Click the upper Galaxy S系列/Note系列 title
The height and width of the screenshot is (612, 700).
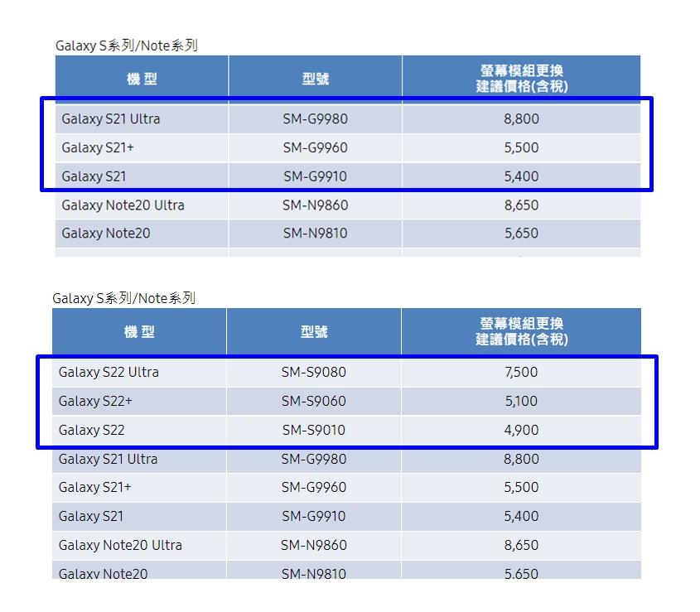(126, 46)
